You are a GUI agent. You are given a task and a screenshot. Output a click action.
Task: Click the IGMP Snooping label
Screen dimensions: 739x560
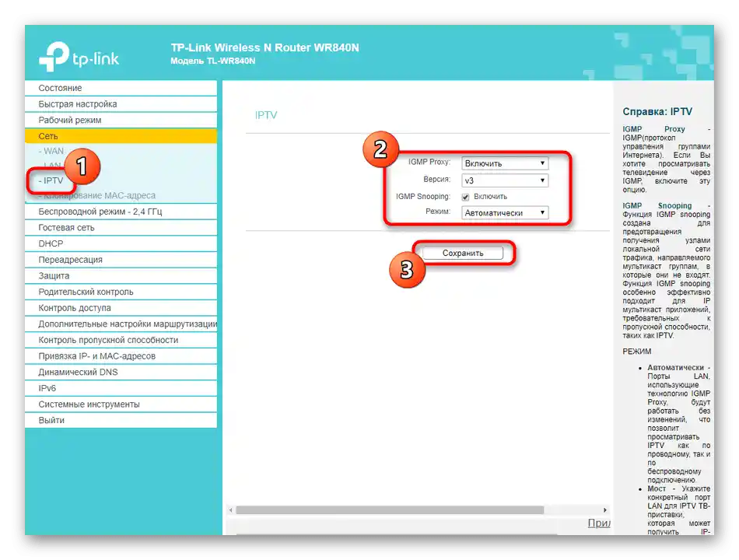click(422, 196)
